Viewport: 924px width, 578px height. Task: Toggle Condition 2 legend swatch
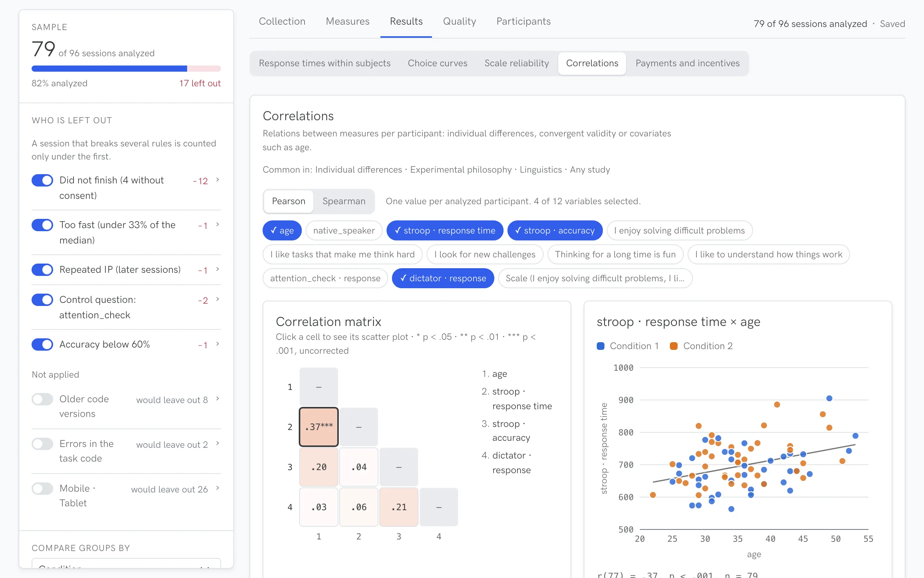pos(674,346)
